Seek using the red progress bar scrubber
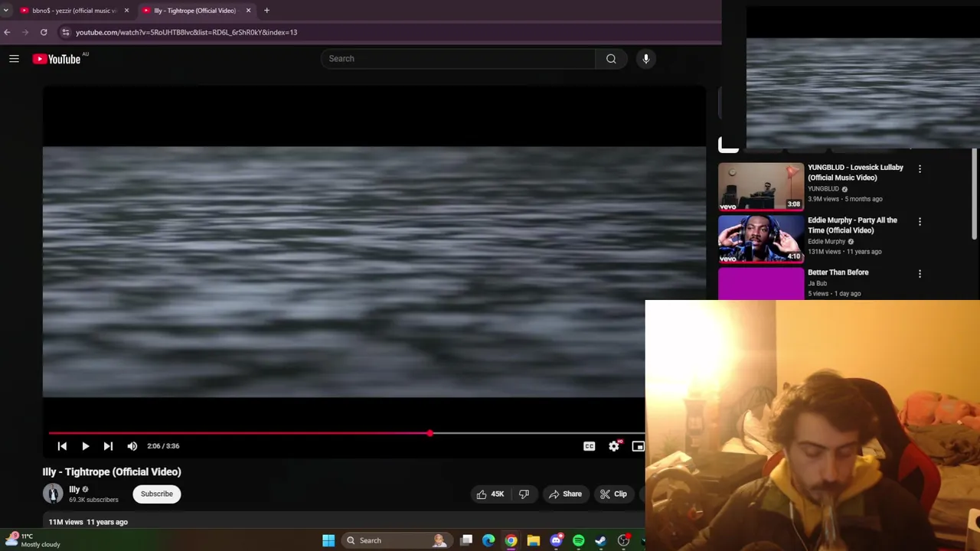The width and height of the screenshot is (980, 551). click(430, 433)
